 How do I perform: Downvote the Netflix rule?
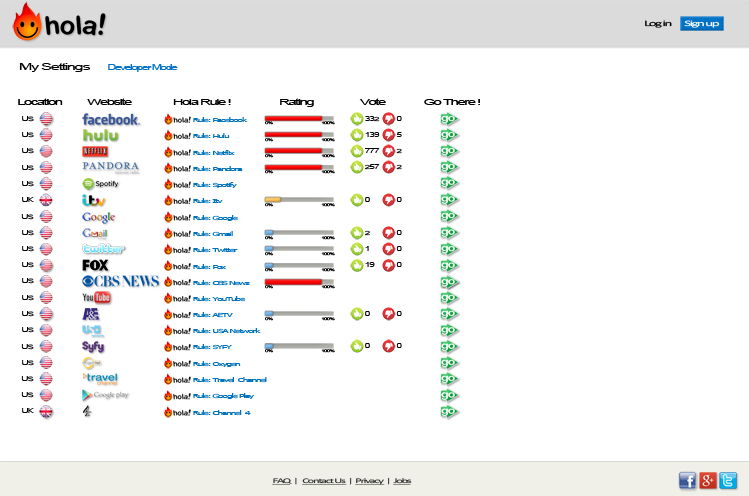point(388,151)
